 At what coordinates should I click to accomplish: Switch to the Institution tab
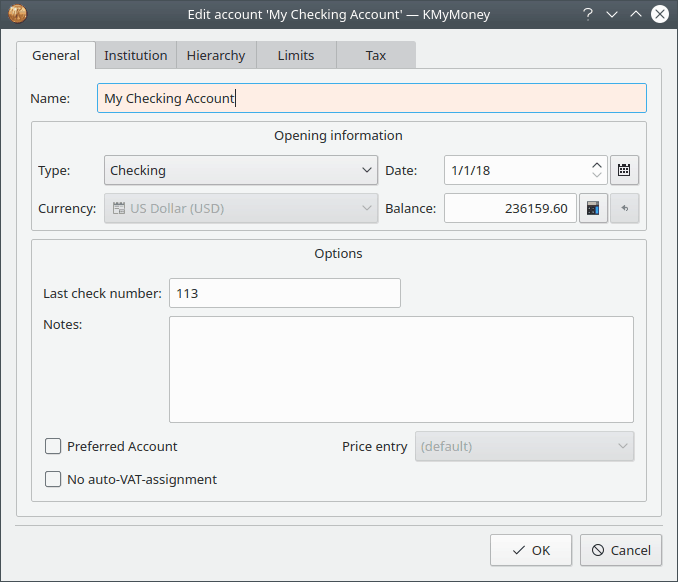(136, 56)
